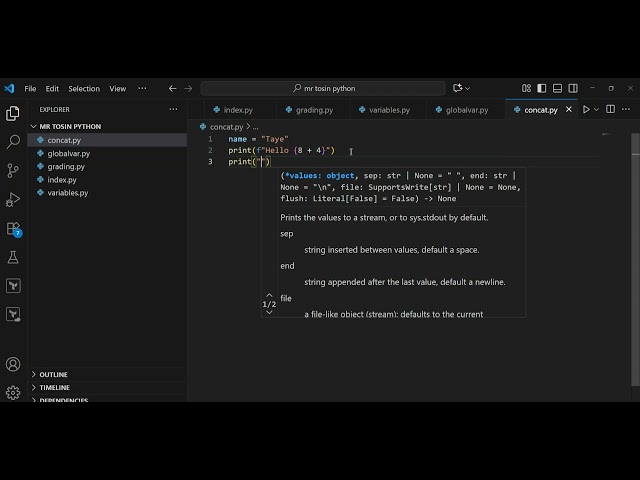640x480 pixels.
Task: Show previous signature with up chevron
Action: 269,295
